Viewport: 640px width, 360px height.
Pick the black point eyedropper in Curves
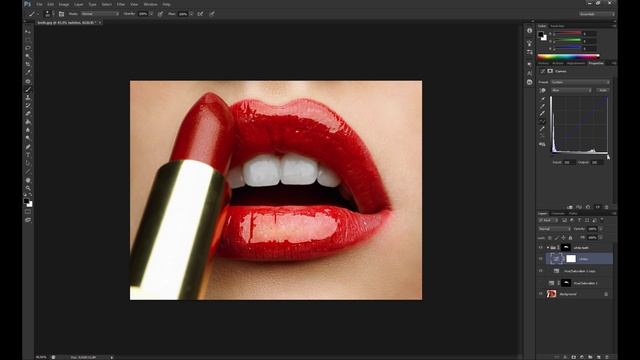542,99
